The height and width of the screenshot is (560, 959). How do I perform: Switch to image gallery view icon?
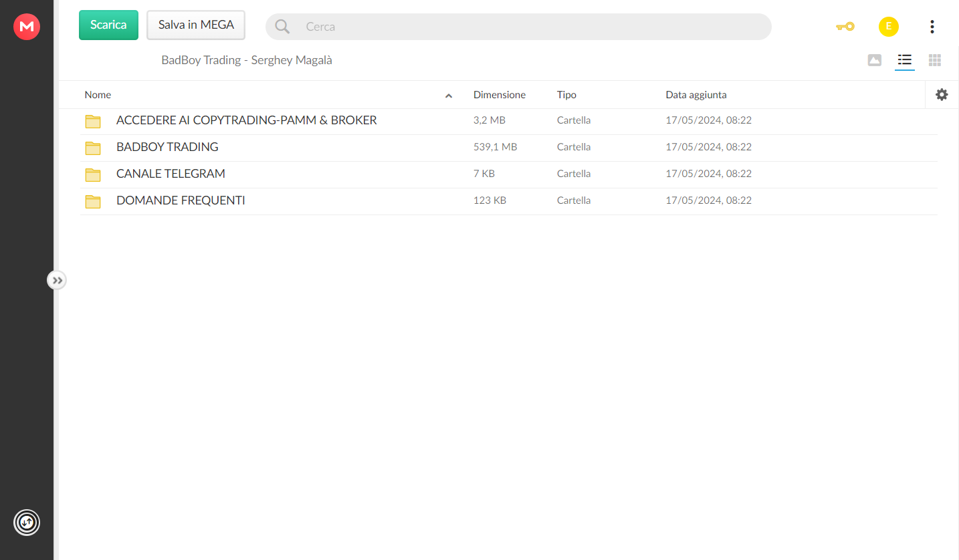[x=874, y=60]
